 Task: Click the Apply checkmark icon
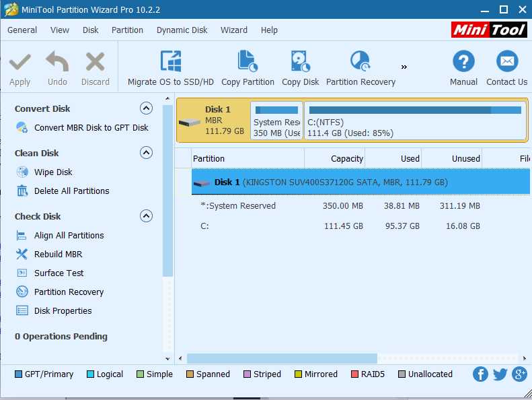(20, 61)
